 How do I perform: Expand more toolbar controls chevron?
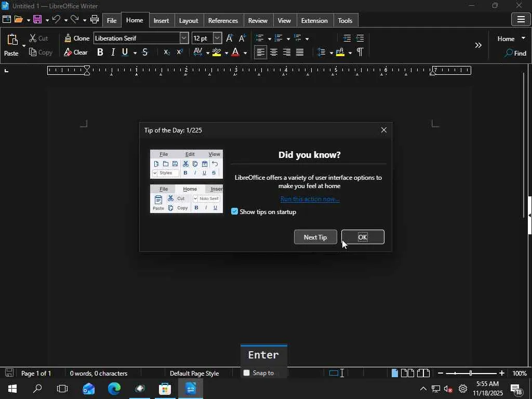pyautogui.click(x=478, y=45)
